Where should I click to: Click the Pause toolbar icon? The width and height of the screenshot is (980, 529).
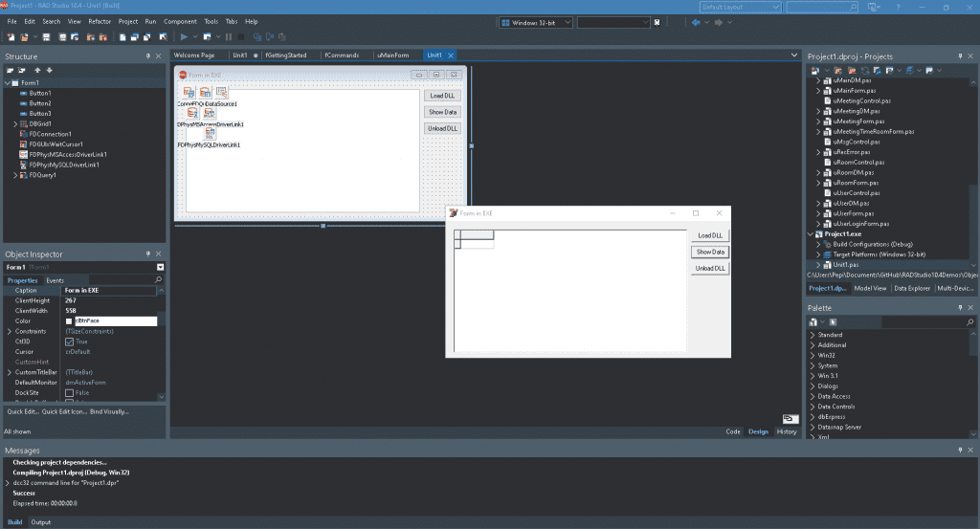point(228,37)
